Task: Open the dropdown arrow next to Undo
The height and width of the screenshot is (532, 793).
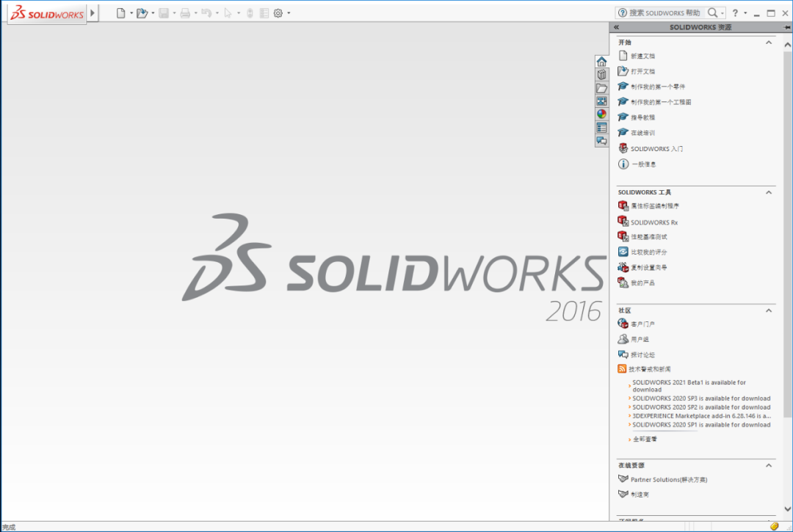Action: 217,13
